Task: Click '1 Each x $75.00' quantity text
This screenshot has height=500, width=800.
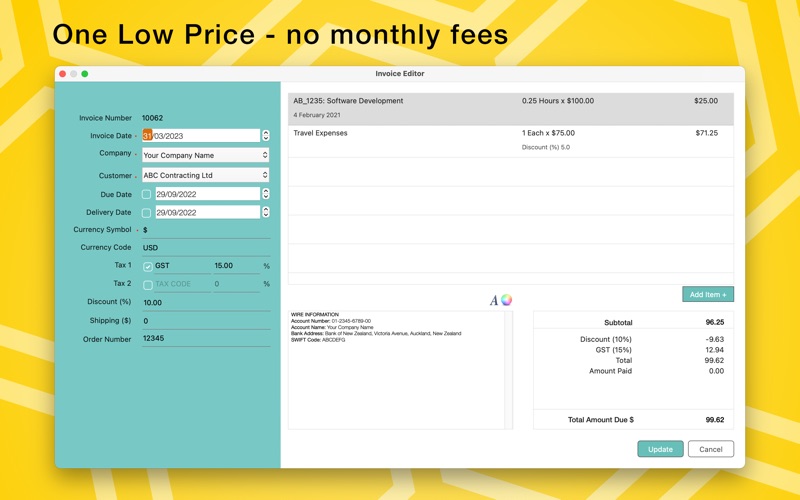Action: tap(548, 133)
